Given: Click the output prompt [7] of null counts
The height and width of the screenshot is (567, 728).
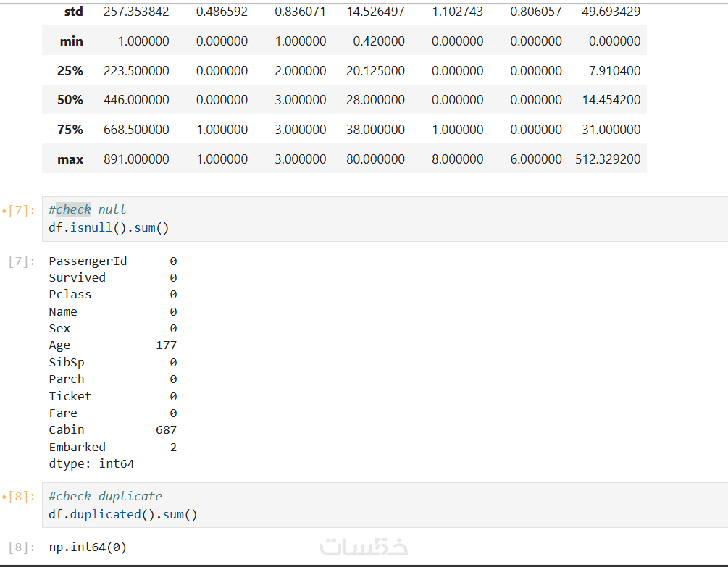Looking at the screenshot, I should pos(22,261).
